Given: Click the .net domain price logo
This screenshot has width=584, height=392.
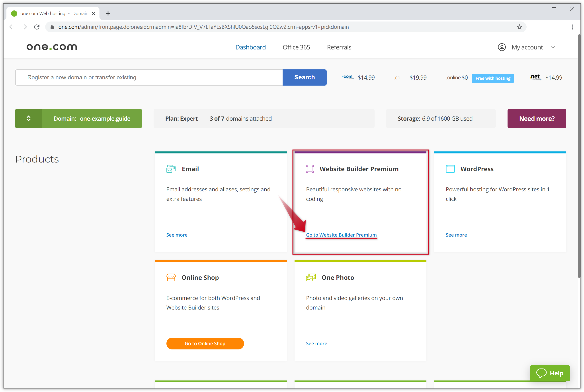Looking at the screenshot, I should point(535,77).
